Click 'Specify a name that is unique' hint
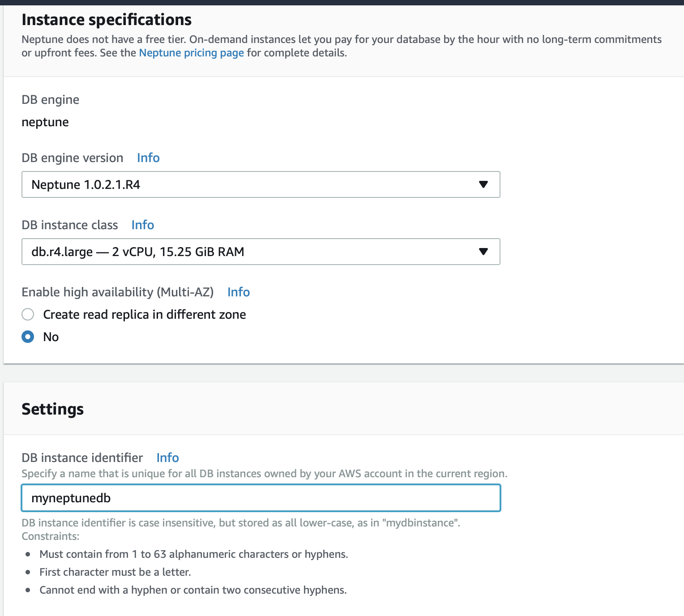Image resolution: width=684 pixels, height=616 pixels. [265, 474]
